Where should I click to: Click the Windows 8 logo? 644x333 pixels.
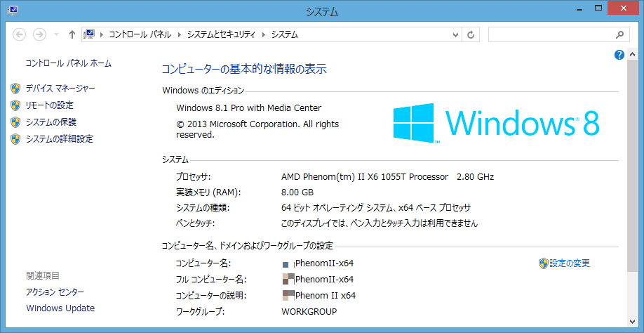pos(496,122)
